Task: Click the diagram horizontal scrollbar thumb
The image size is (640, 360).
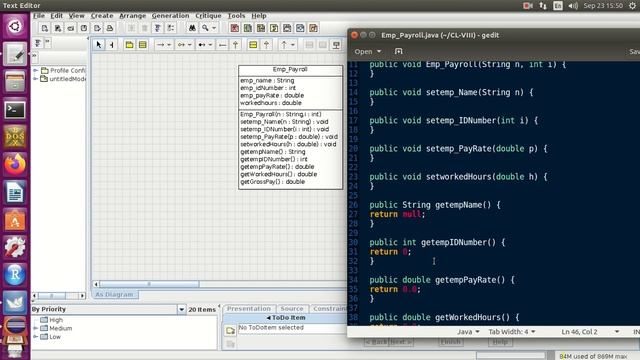Action: click(149, 284)
